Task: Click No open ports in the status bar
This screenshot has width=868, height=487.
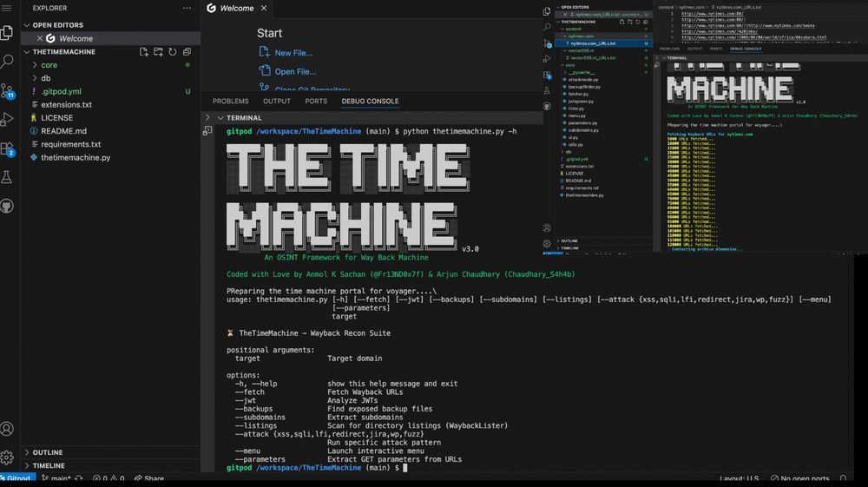Action: point(800,478)
